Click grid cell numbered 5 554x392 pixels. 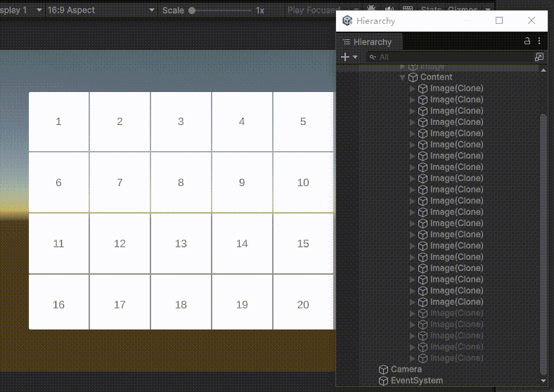(303, 122)
